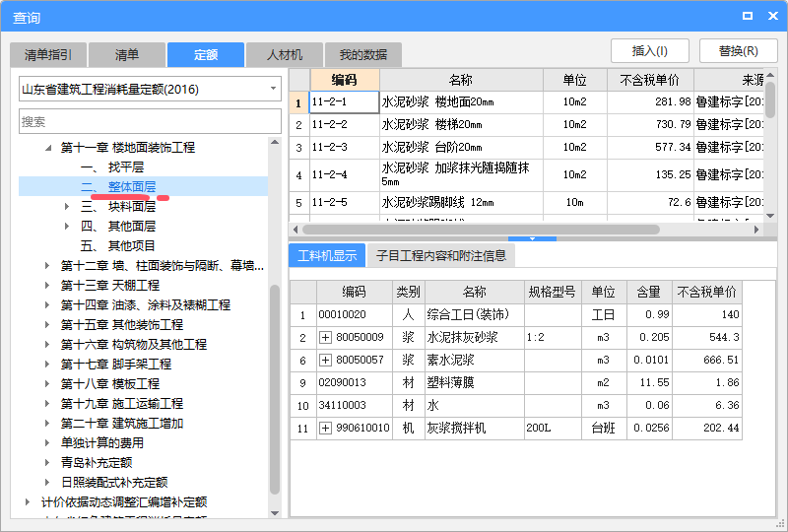
Task: Select the 定额 tab
Action: point(206,55)
